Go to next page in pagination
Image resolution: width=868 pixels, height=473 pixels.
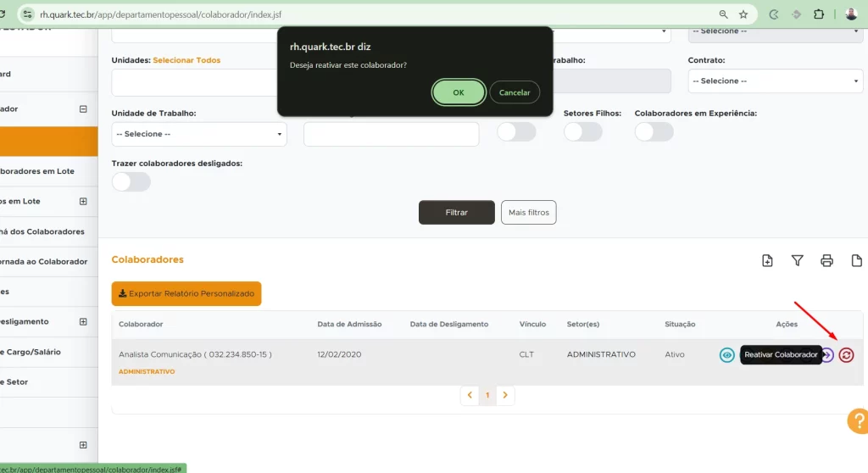point(506,395)
